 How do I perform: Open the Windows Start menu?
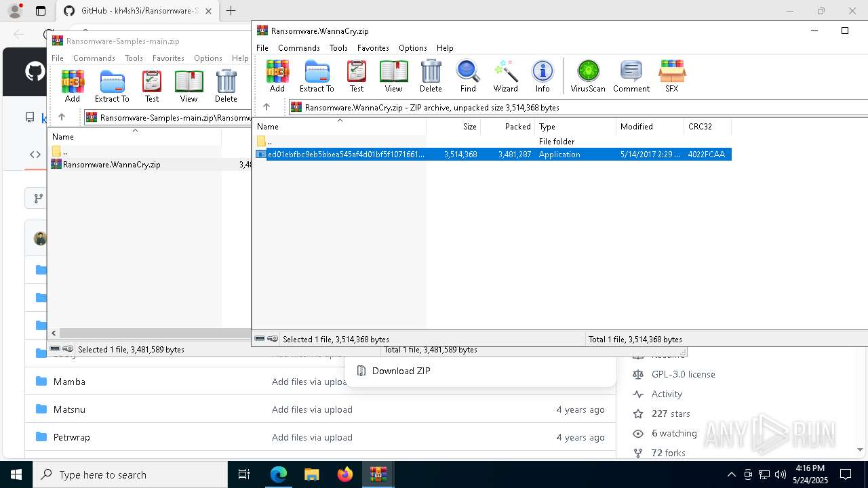pyautogui.click(x=16, y=474)
